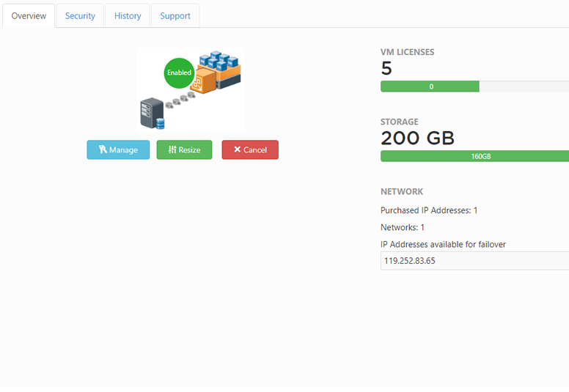Click the small grey data packets icon
The height and width of the screenshot is (392, 569).
click(180, 100)
